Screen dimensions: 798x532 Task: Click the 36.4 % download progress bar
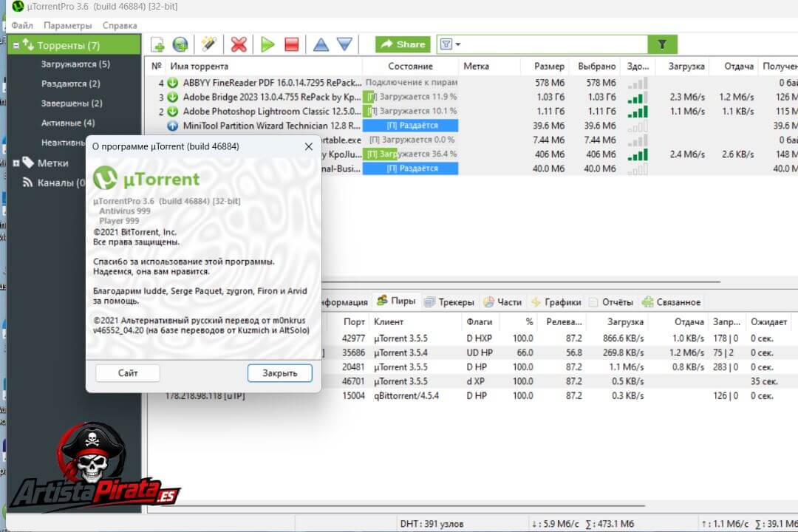point(410,154)
